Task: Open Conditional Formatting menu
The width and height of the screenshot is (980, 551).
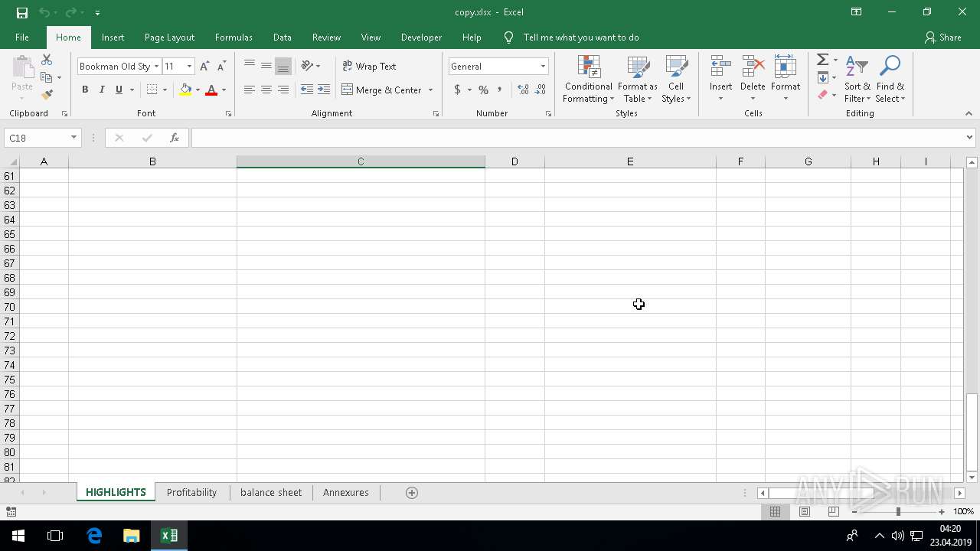Action: pos(589,79)
